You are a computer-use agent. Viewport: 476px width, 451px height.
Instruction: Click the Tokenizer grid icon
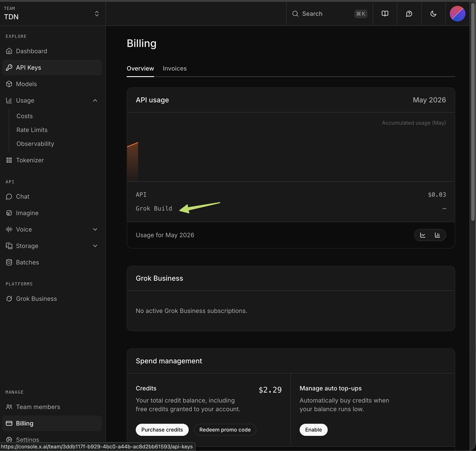tap(9, 160)
